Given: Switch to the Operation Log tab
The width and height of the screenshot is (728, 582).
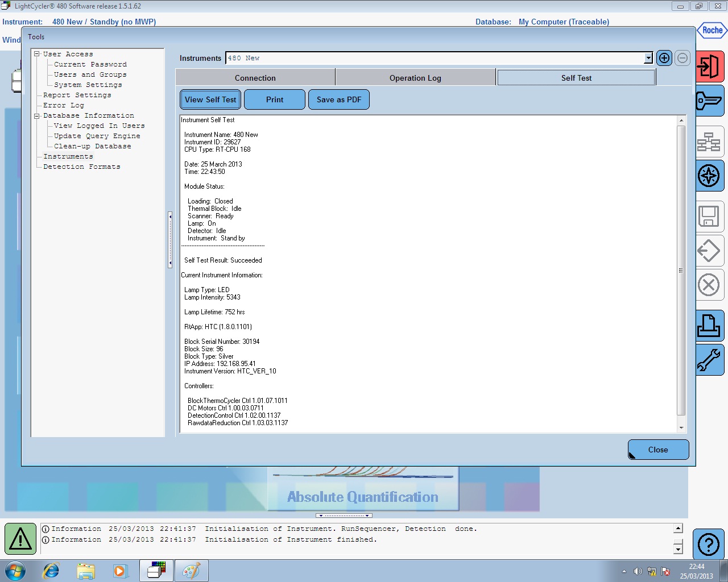Looking at the screenshot, I should [415, 77].
